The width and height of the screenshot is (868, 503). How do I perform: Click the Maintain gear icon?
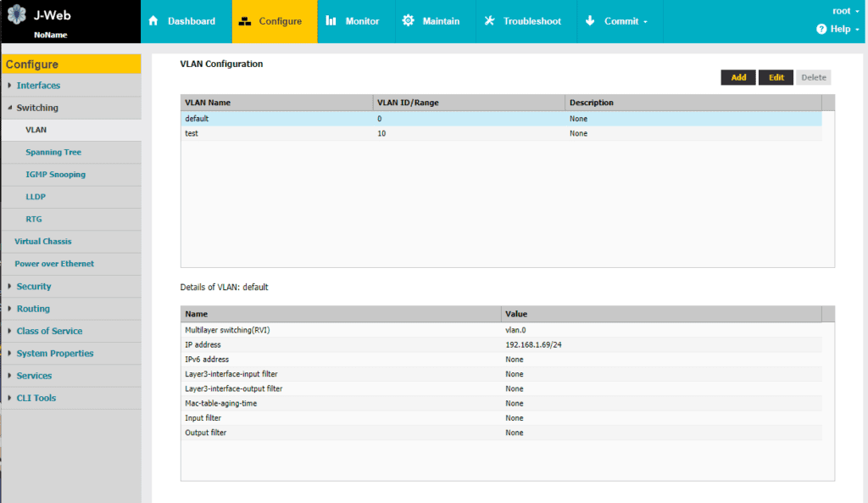point(408,20)
